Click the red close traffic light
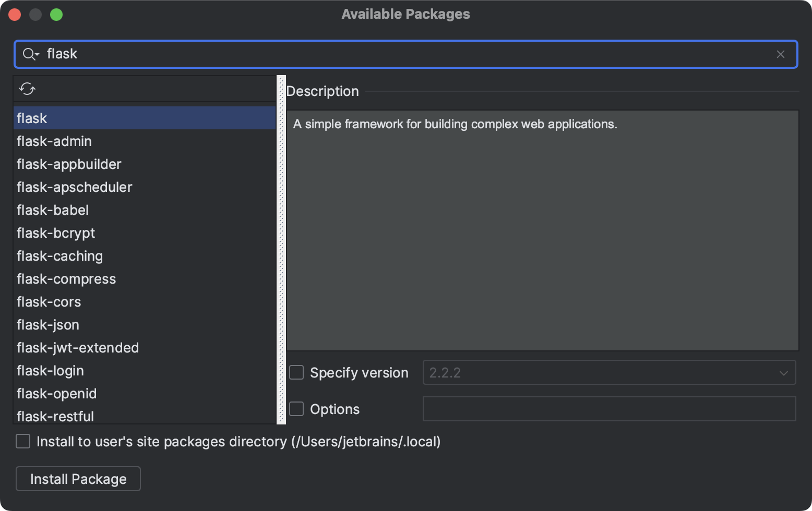The image size is (812, 511). [15, 14]
